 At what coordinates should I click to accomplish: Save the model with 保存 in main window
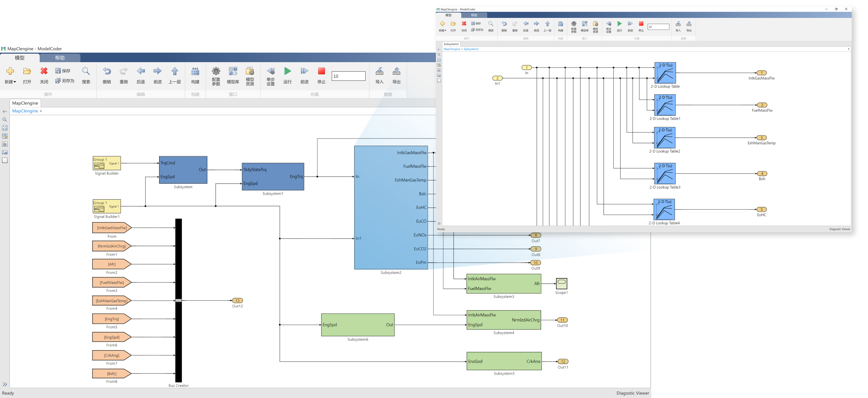(63, 71)
